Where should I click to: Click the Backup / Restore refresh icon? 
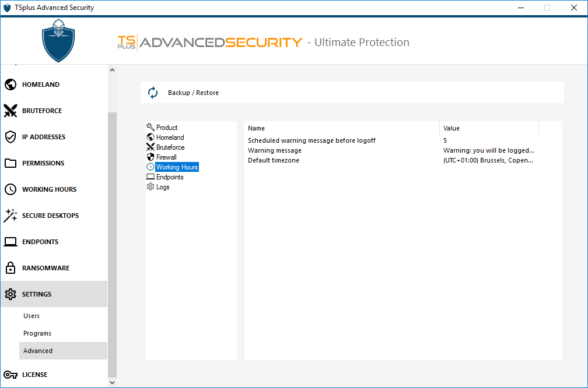[153, 93]
